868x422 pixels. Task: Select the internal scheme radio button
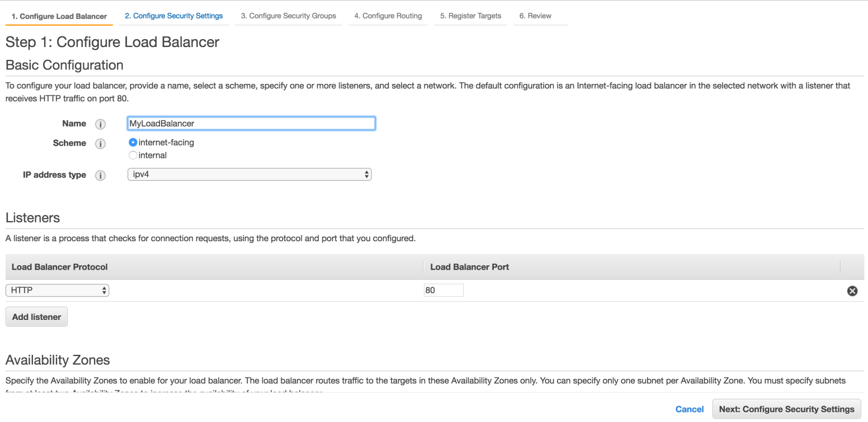click(133, 155)
